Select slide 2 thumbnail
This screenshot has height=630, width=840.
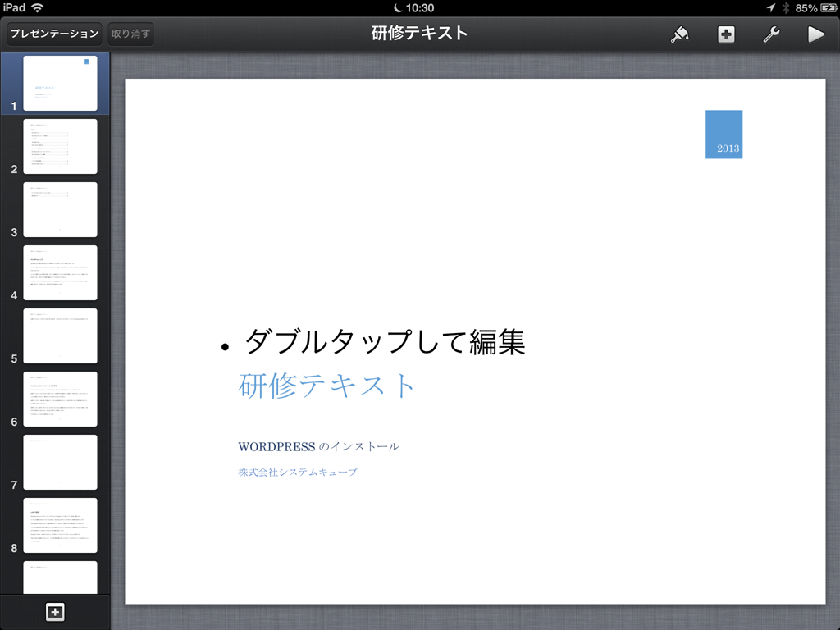pos(60,146)
